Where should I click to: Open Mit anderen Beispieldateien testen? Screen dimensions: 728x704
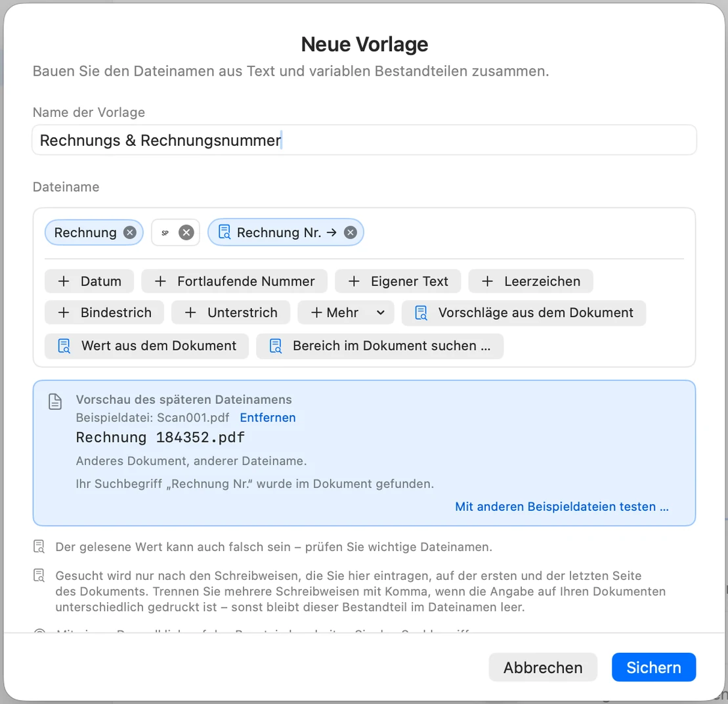562,506
